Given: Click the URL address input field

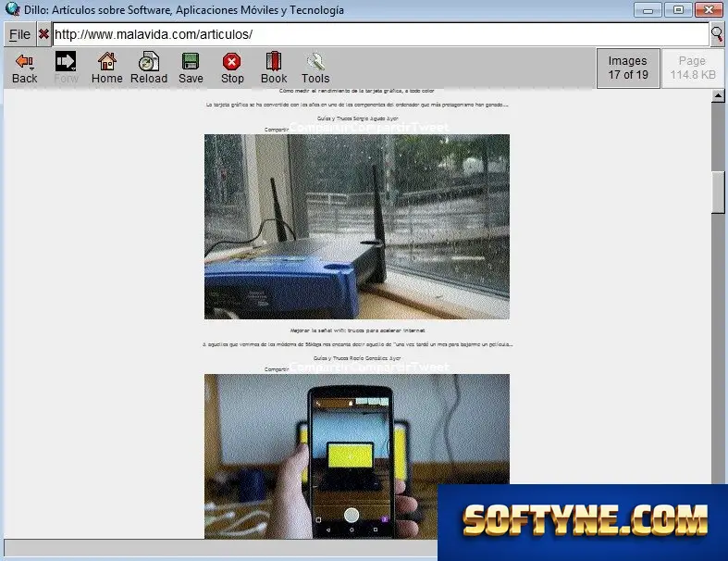Looking at the screenshot, I should coord(381,34).
